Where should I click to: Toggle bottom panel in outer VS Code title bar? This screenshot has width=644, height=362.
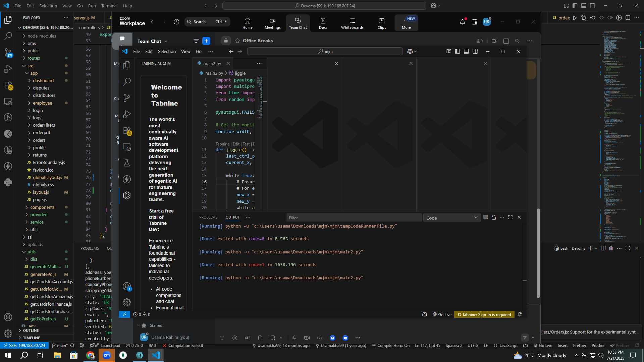[x=584, y=6]
